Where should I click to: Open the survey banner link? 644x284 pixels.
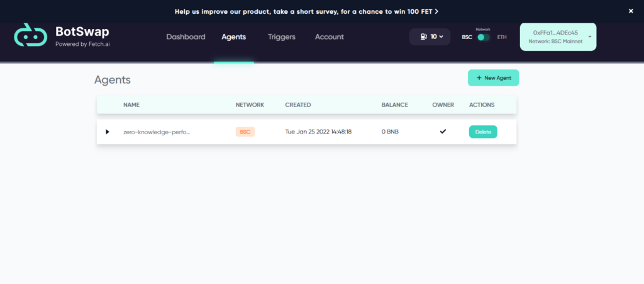click(306, 11)
